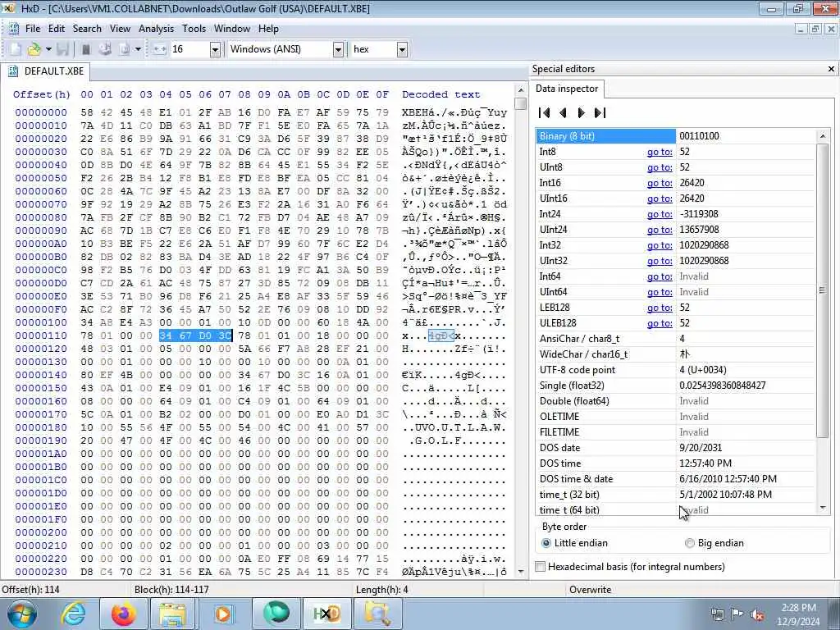Click the Save disk icon

coord(62,49)
